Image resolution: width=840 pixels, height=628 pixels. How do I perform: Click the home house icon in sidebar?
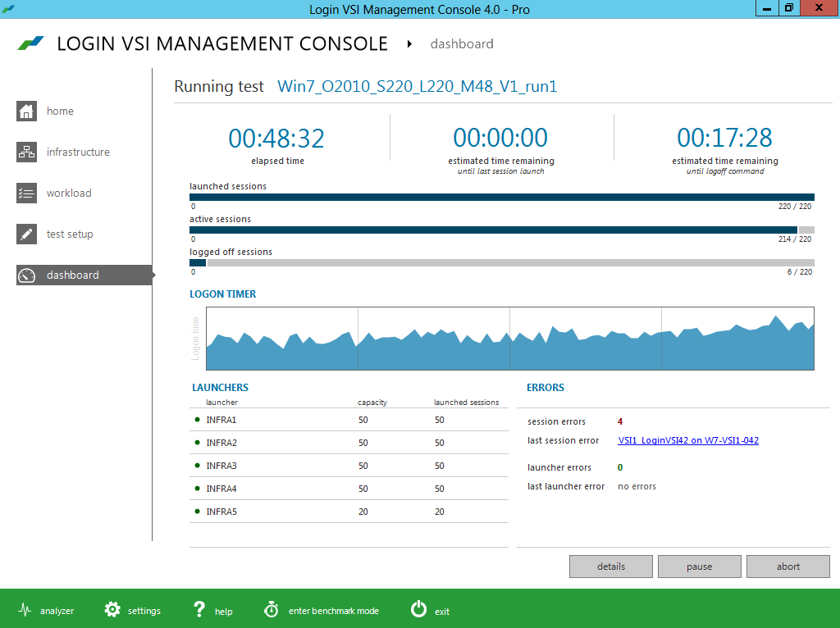pyautogui.click(x=26, y=111)
